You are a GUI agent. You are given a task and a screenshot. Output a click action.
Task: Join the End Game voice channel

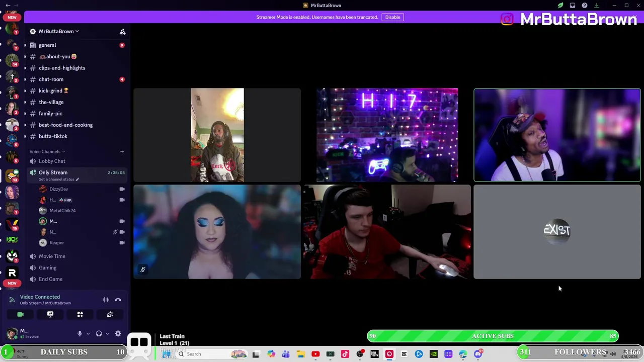pos(77,279)
